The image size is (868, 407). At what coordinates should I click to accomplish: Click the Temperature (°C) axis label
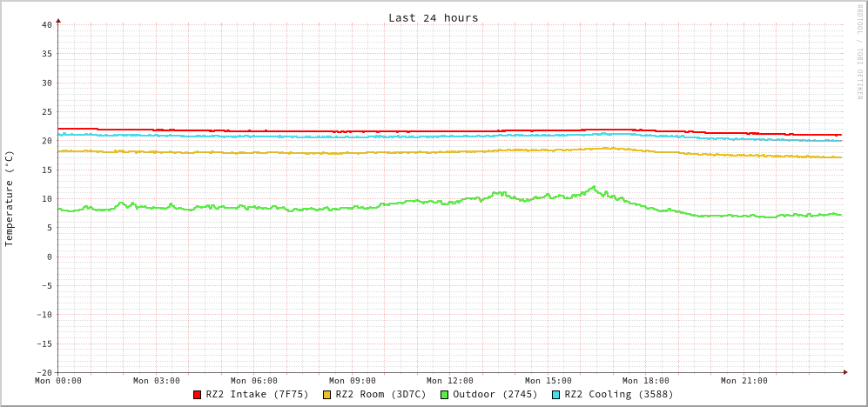(10, 198)
